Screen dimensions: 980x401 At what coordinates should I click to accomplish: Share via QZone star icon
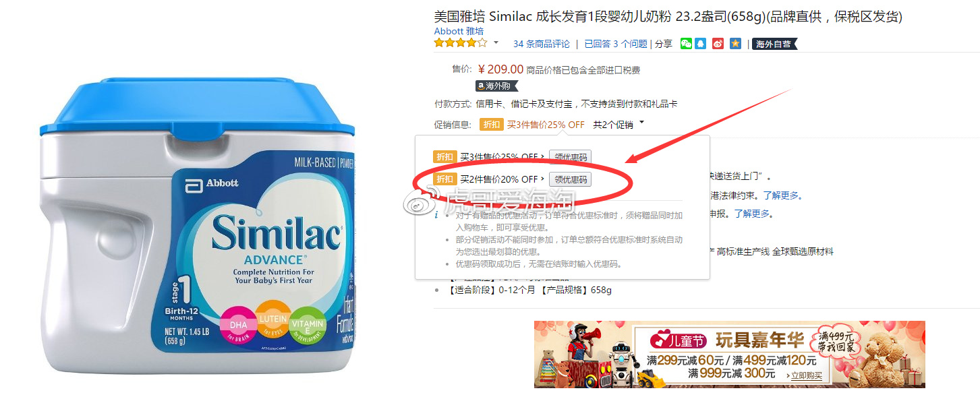click(x=735, y=43)
